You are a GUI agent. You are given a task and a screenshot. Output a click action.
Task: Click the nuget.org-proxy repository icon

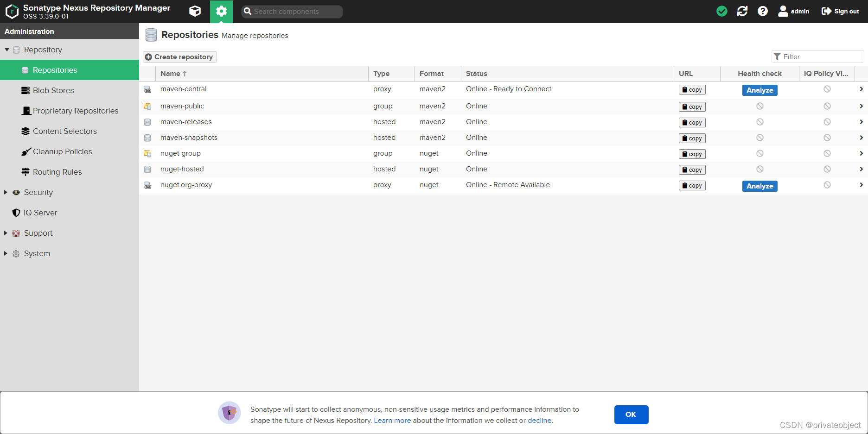147,185
